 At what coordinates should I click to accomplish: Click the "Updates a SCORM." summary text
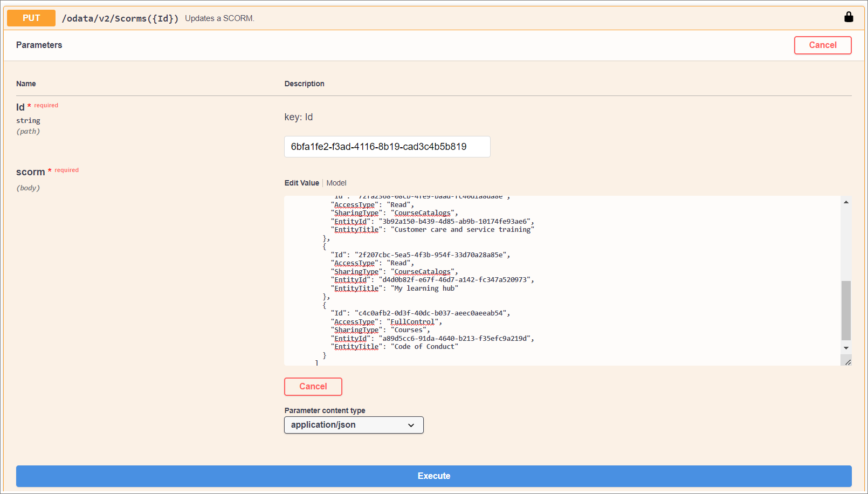219,18
